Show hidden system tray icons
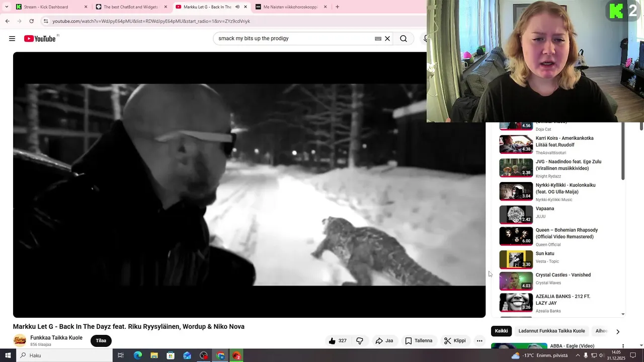The height and width of the screenshot is (362, 644). tap(577, 355)
